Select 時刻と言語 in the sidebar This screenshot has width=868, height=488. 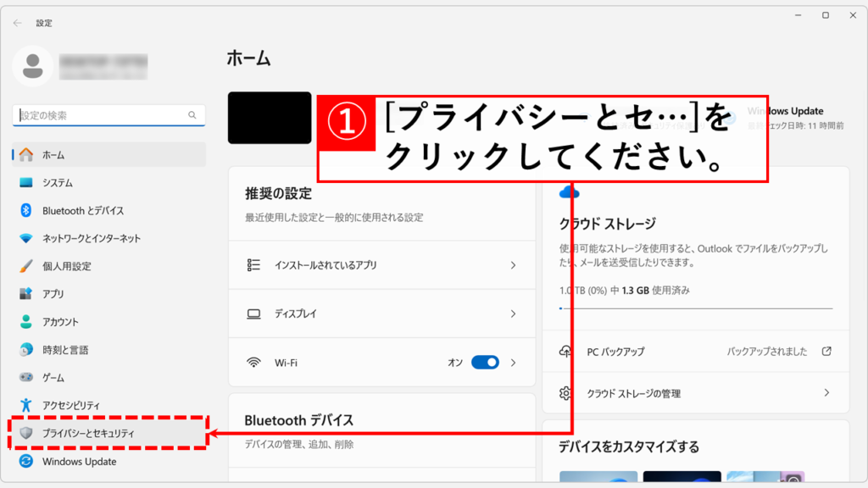tap(65, 350)
